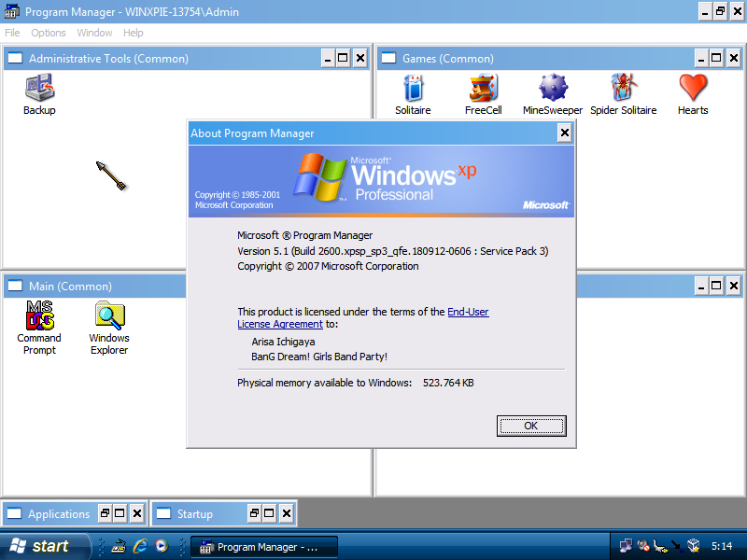Click the Microsoft ® Program Manager text line
747x560 pixels.
305,235
